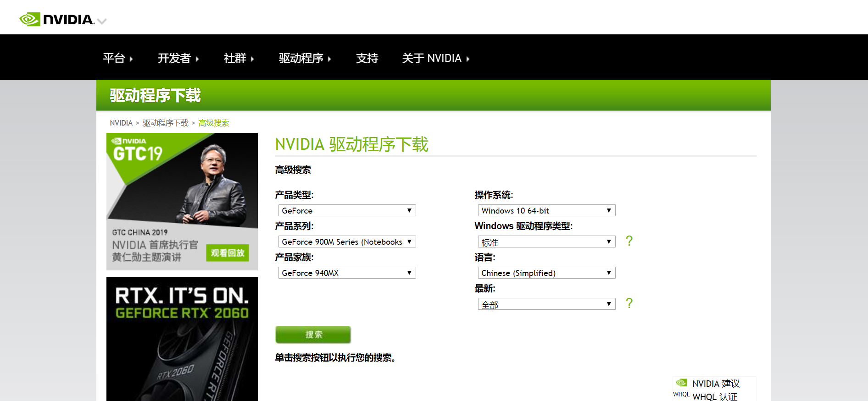868x401 pixels.
Task: Click 观看回放 button on GTC19 banner
Action: [228, 253]
